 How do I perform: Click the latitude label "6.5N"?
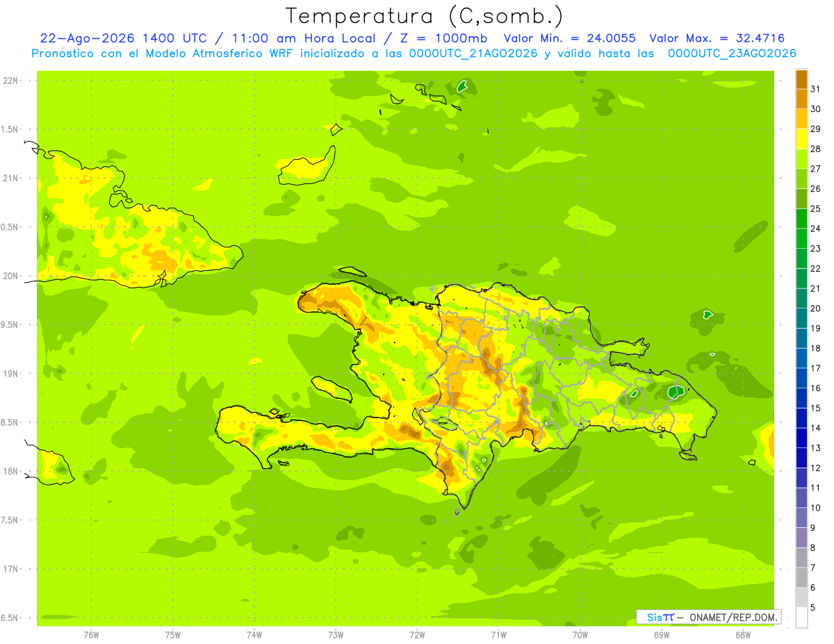tap(10, 618)
